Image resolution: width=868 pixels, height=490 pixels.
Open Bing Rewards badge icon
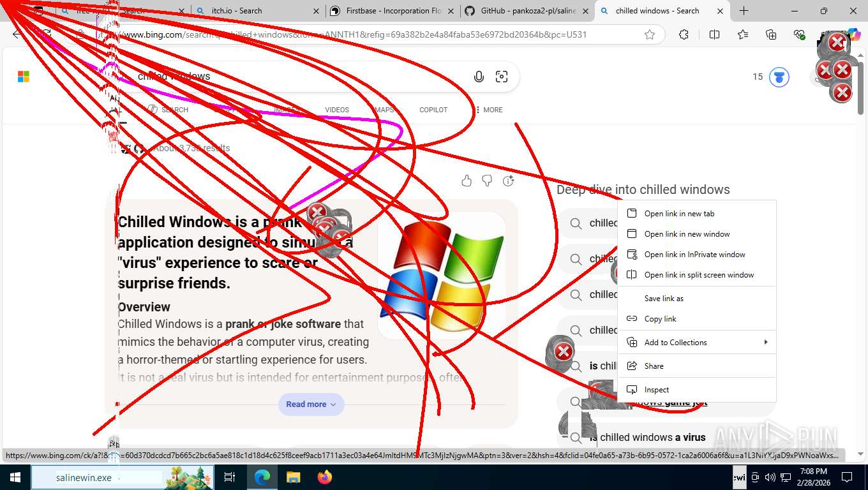click(x=779, y=77)
